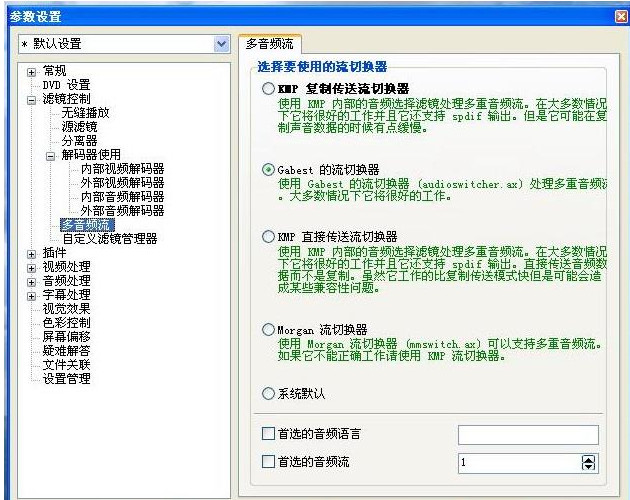Expand the 常规 tree node
The width and height of the screenshot is (630, 500).
31,72
